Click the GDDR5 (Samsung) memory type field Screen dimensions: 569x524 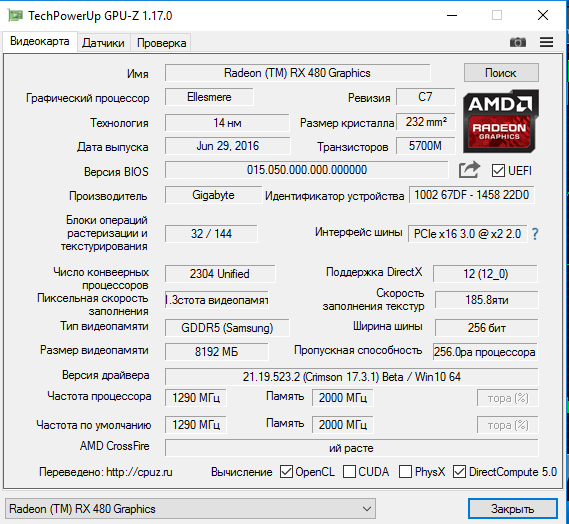[227, 328]
